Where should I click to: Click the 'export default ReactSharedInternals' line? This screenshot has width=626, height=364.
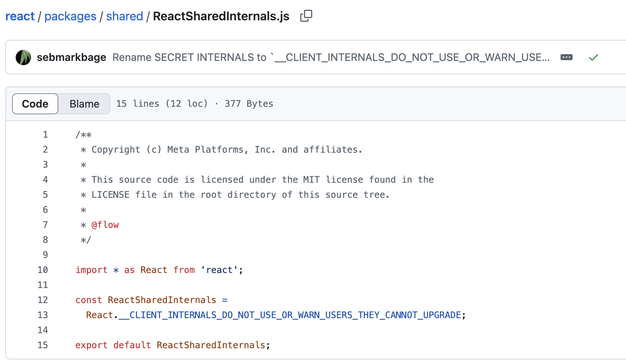[x=173, y=345]
